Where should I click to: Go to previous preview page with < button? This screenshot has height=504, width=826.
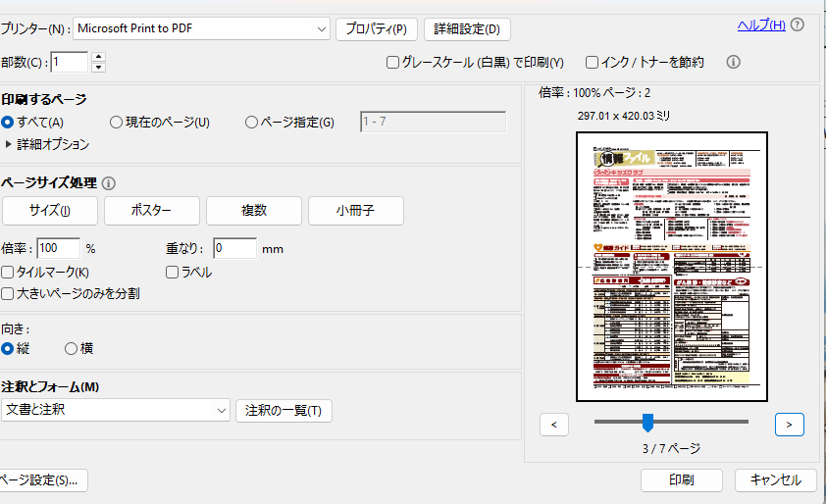tap(554, 425)
